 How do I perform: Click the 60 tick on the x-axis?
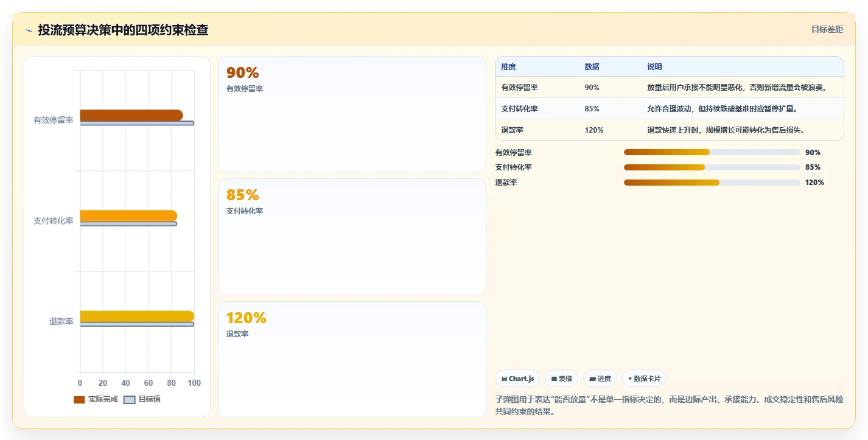149,383
